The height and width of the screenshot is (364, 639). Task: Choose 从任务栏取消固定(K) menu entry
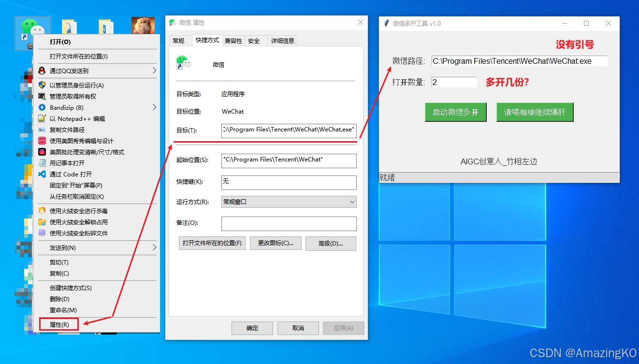[76, 196]
